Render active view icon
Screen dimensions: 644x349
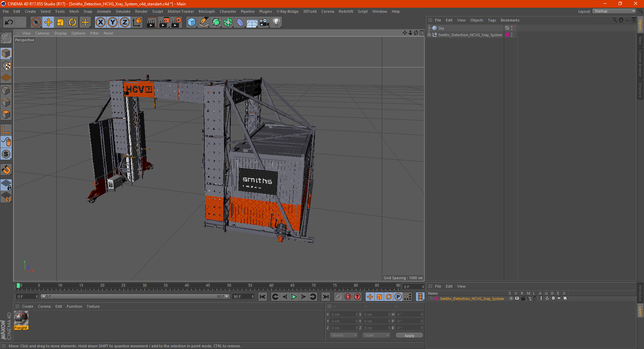point(152,22)
